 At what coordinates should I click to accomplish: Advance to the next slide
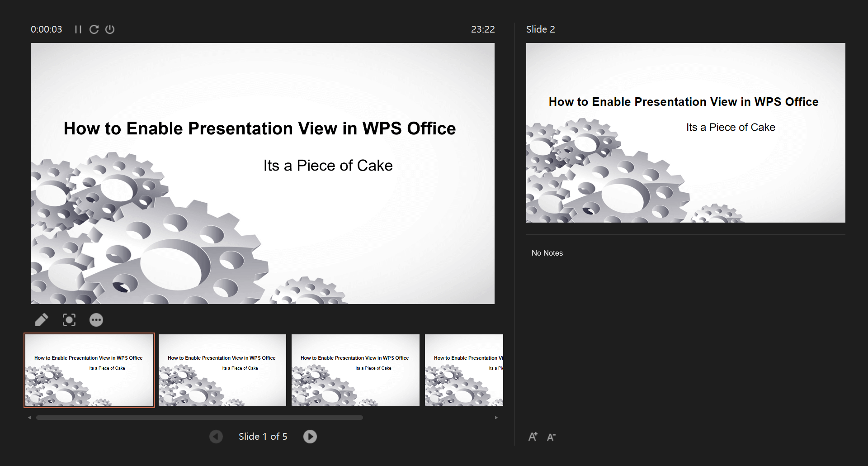click(310, 436)
